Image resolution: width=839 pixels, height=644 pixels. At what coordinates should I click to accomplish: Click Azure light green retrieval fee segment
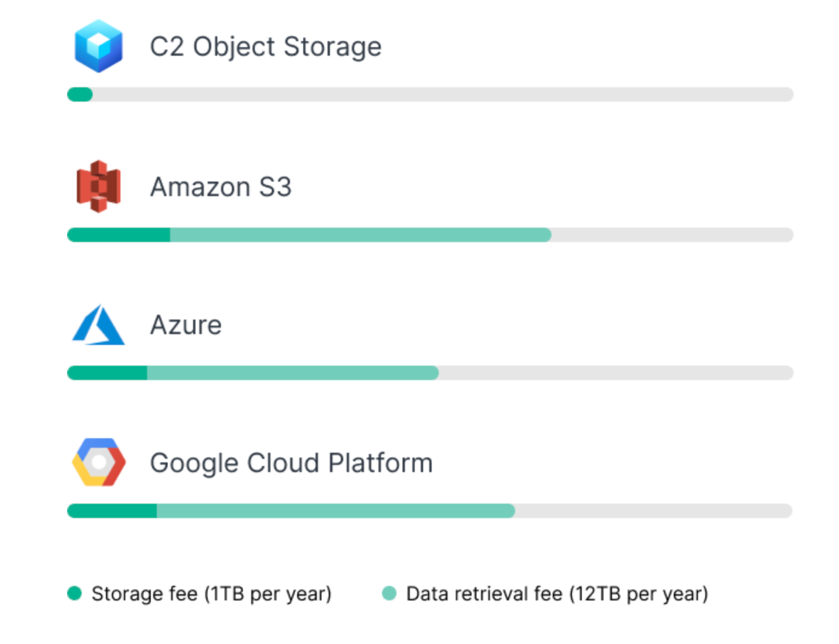click(x=293, y=373)
